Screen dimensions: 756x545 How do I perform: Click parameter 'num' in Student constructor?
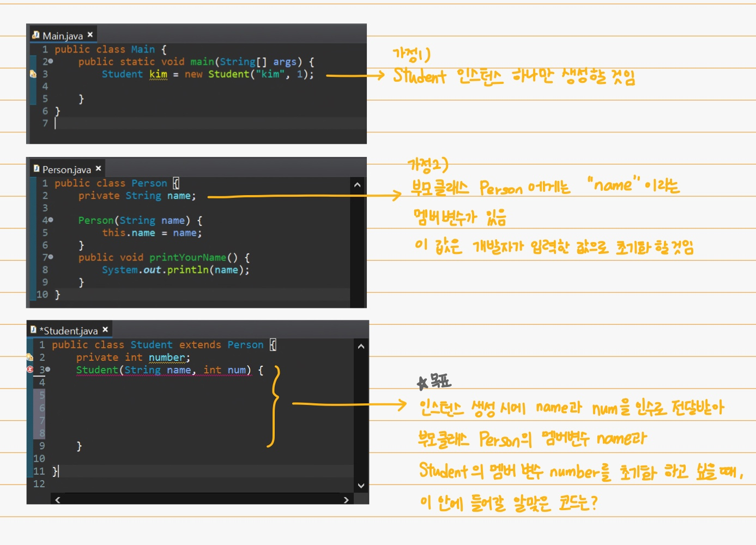[x=237, y=370]
